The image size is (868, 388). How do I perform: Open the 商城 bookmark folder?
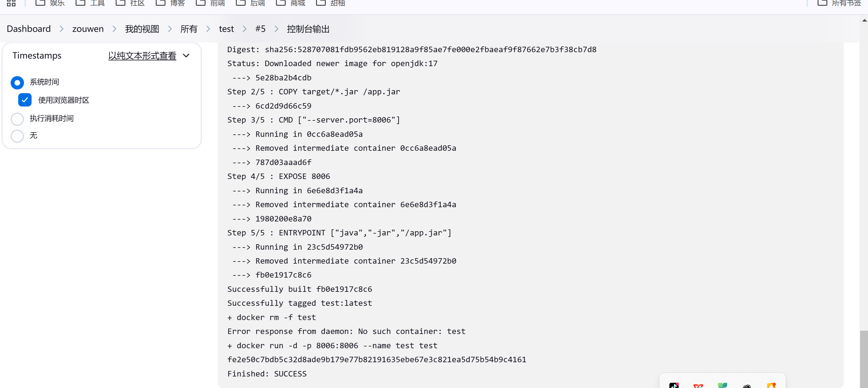point(291,3)
